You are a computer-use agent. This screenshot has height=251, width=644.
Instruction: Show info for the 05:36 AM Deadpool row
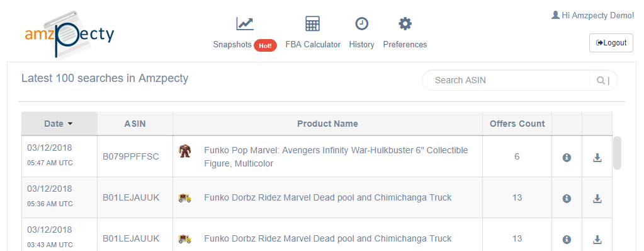567,198
